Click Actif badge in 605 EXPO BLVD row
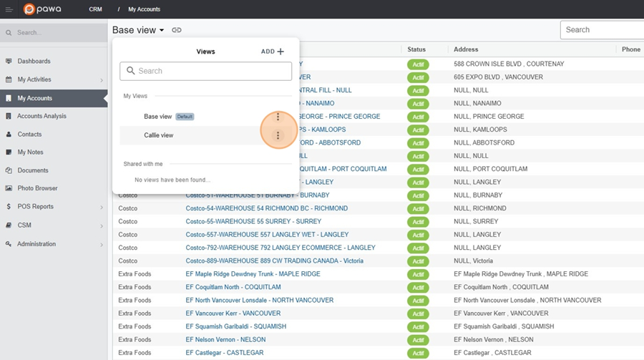 [418, 78]
